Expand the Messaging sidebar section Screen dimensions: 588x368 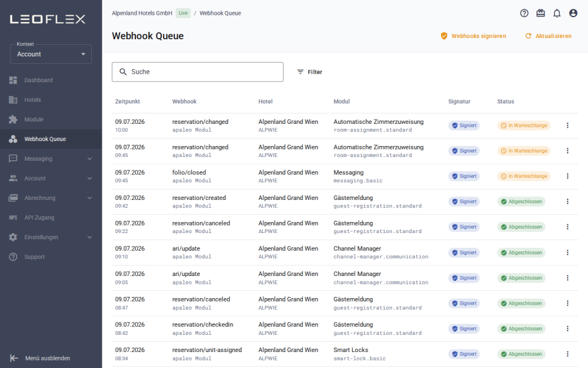[x=51, y=158]
